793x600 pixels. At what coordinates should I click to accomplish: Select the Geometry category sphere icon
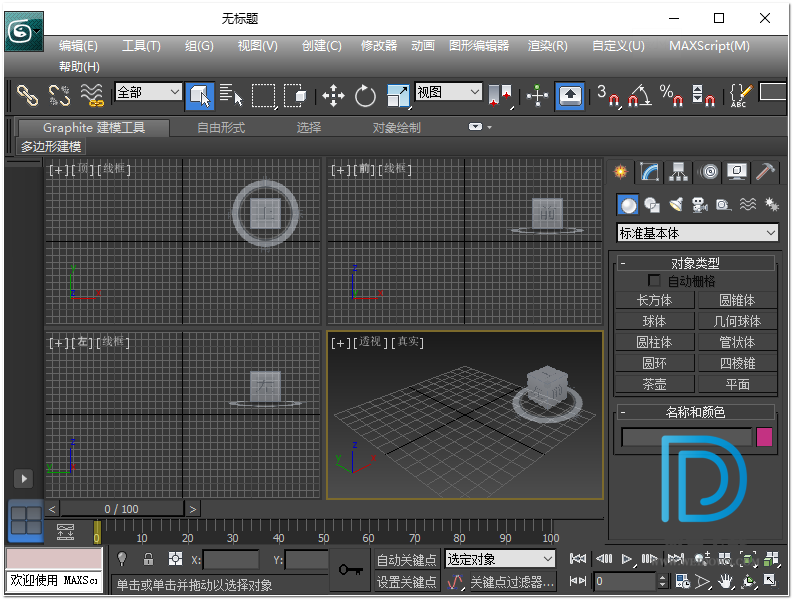(628, 205)
